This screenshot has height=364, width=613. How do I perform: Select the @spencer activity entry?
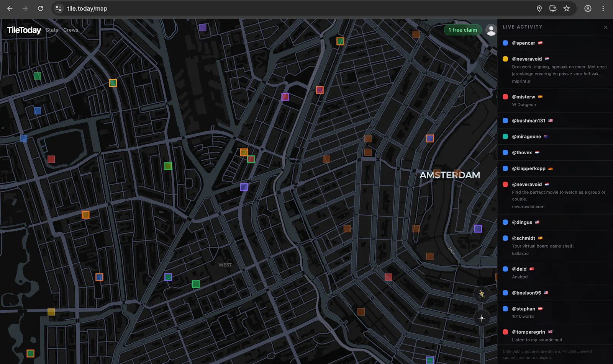click(x=555, y=43)
